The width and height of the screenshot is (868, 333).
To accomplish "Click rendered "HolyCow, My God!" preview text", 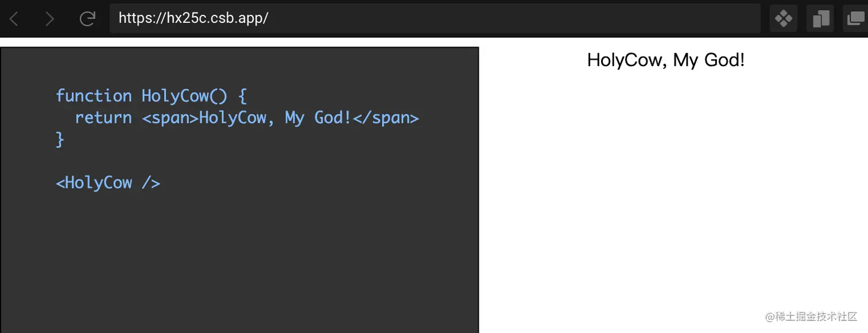I will [x=666, y=60].
